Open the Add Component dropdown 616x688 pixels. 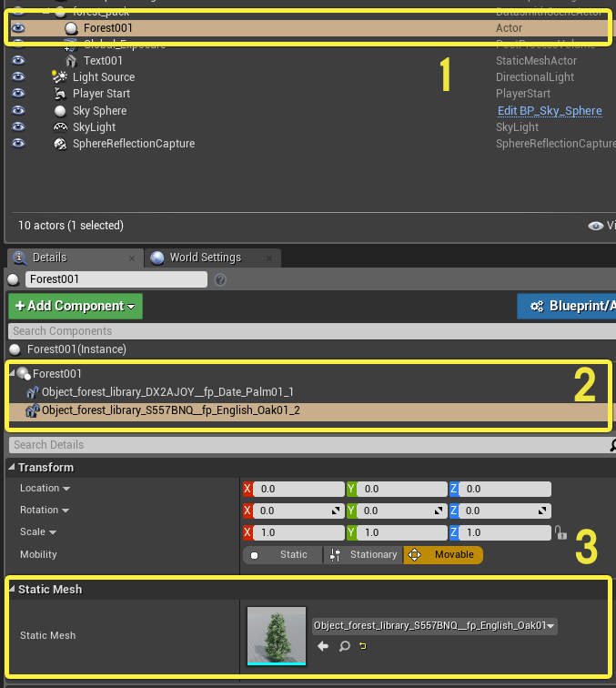point(76,306)
